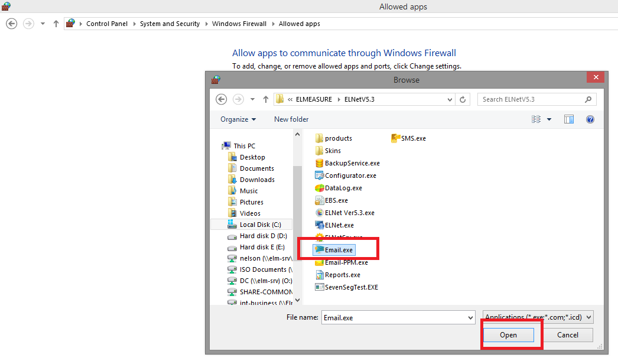Select the Email-PPM.exe envelope icon
This screenshot has width=618, height=364.
pos(319,262)
